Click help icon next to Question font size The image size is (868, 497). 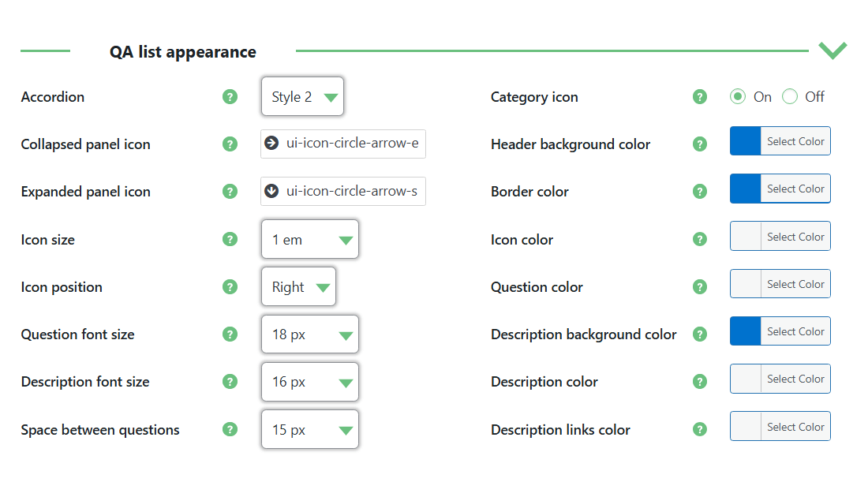230,334
